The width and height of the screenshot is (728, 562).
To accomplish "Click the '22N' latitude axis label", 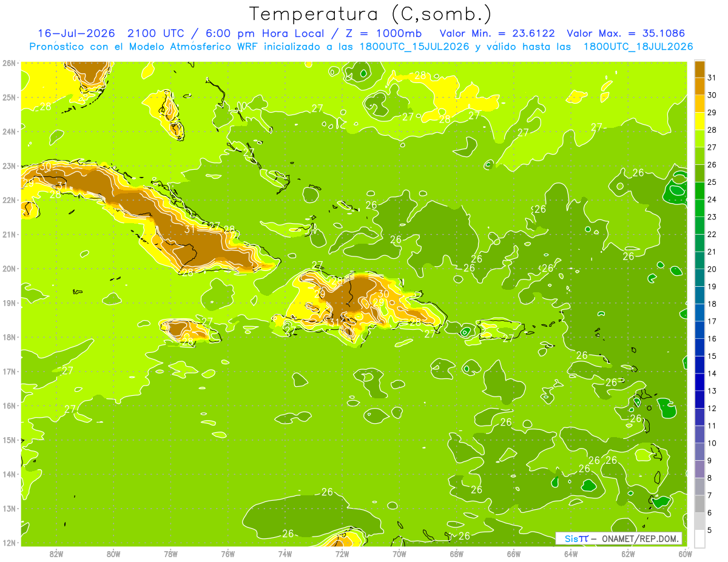I will 8,200.
